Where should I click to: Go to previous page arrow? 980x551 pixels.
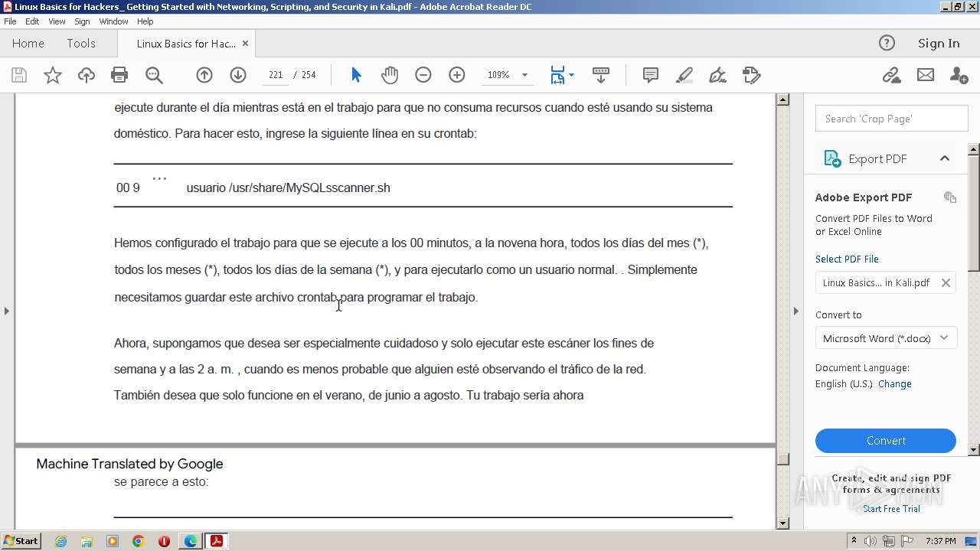[204, 75]
